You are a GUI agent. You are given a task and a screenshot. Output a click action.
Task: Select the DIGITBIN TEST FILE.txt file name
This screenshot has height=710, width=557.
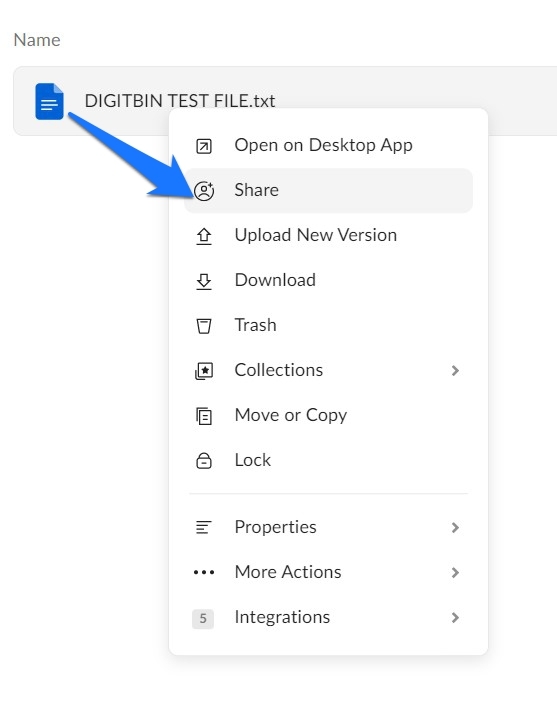[180, 101]
